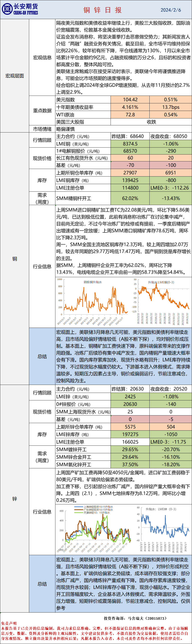Click the LME铜库存 value 139425
Viewport: 192px width, 644px height.
point(130,180)
